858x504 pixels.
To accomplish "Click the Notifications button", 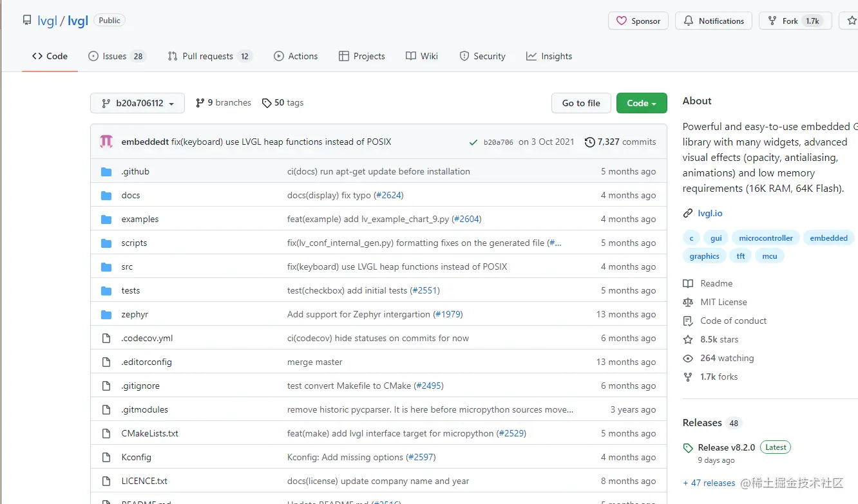I will (713, 21).
